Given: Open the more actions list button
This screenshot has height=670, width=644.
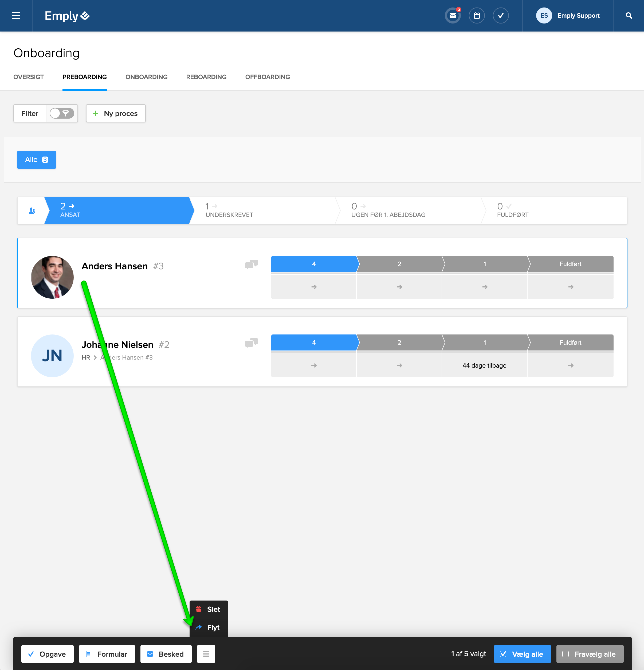Looking at the screenshot, I should (x=206, y=654).
